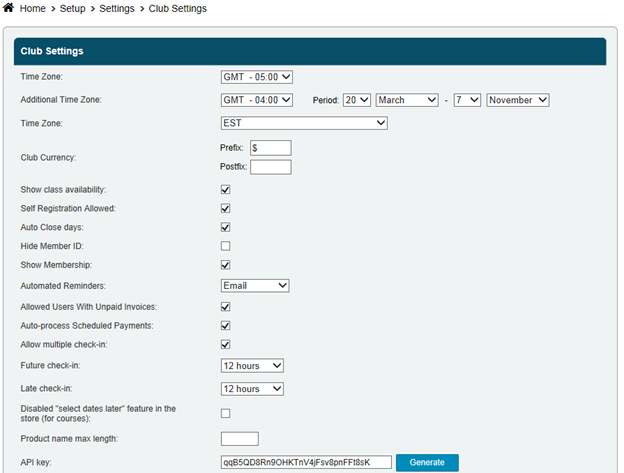The height and width of the screenshot is (473, 624).
Task: Click the currency Postfix input field
Action: click(270, 167)
